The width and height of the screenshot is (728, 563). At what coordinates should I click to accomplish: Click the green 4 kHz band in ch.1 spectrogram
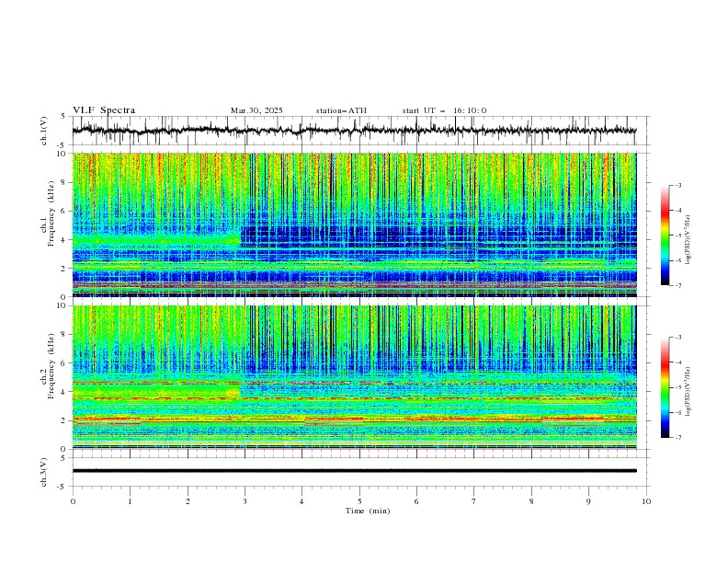coord(155,240)
